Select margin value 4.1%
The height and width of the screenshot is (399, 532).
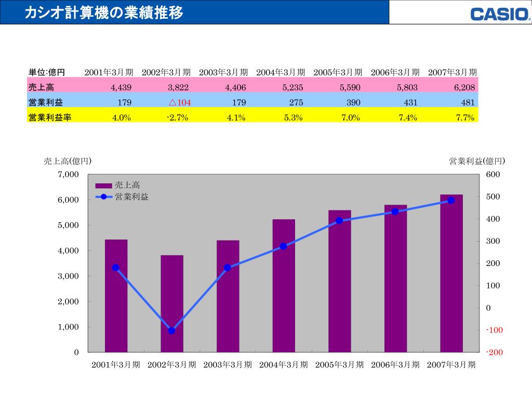click(236, 118)
